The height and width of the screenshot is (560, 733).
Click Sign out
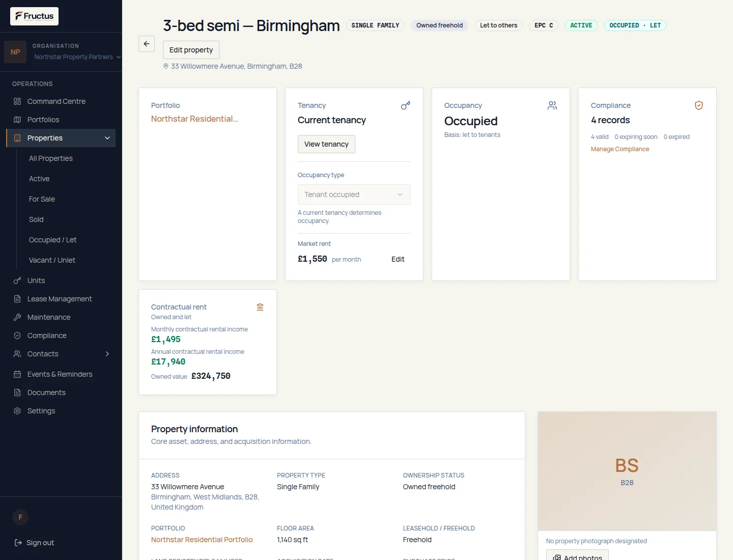coord(34,543)
